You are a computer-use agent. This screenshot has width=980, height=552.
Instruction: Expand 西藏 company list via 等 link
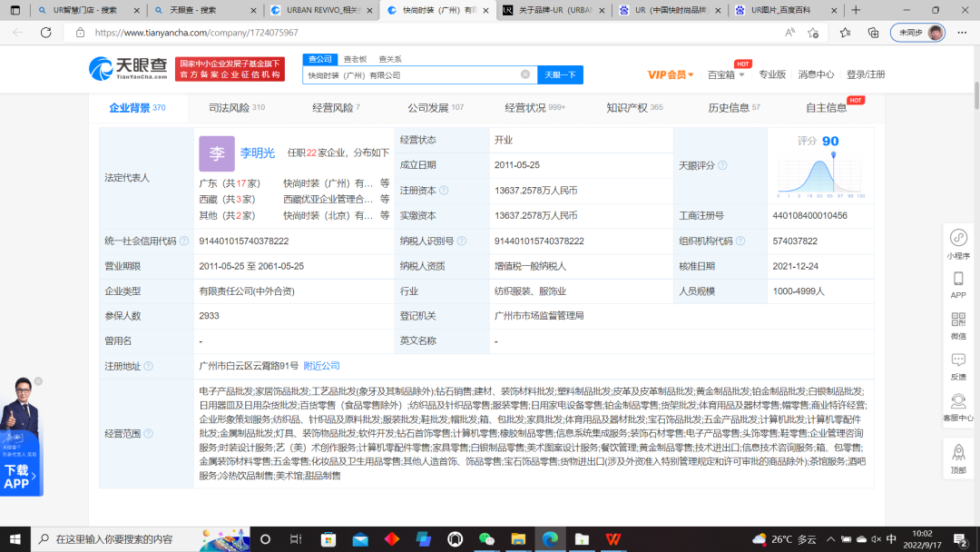point(385,200)
